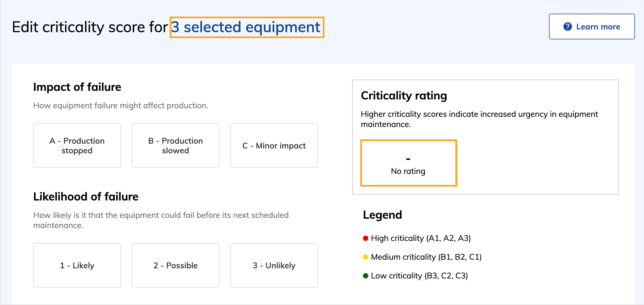Click the Legend heading

pos(382,215)
